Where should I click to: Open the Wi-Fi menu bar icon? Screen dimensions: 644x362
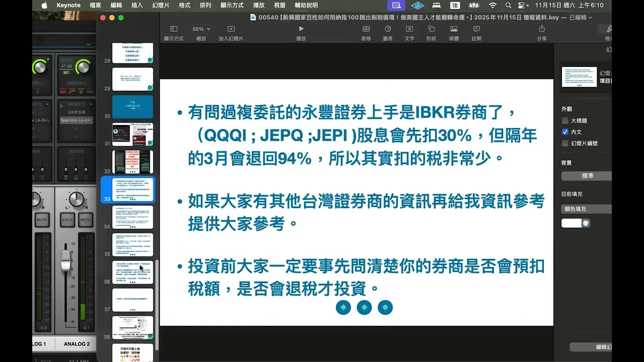click(493, 5)
